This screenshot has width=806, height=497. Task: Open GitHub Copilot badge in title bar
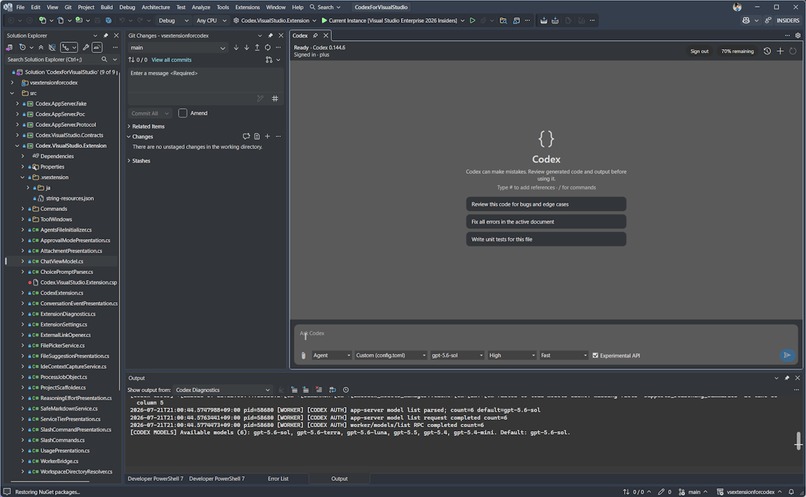click(x=746, y=21)
